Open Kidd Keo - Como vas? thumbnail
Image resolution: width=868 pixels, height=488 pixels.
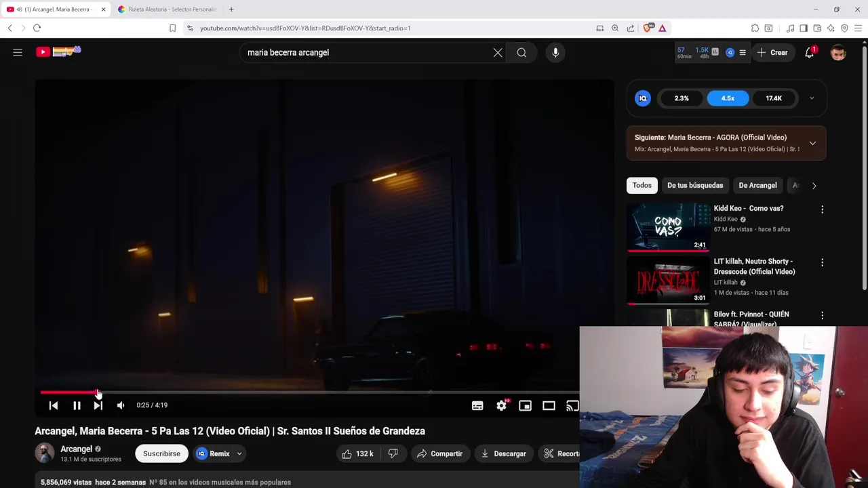pyautogui.click(x=668, y=227)
